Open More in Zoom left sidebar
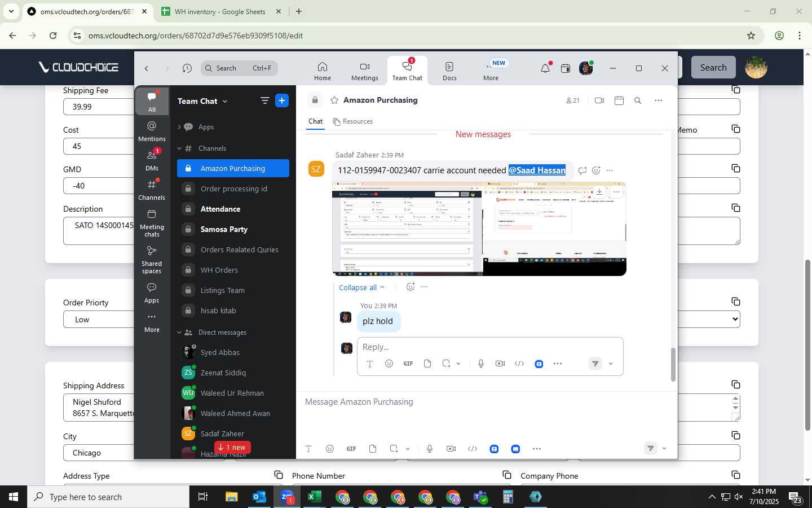 coord(152,322)
